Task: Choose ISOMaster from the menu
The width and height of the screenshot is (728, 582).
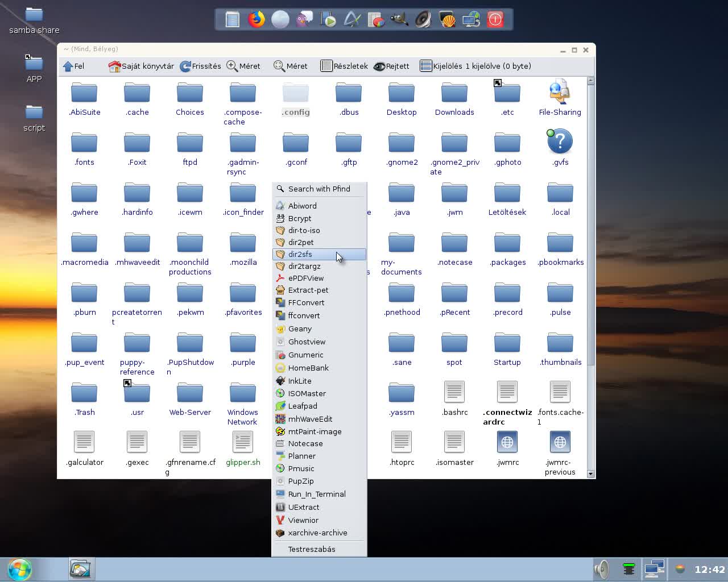Action: pyautogui.click(x=319, y=393)
